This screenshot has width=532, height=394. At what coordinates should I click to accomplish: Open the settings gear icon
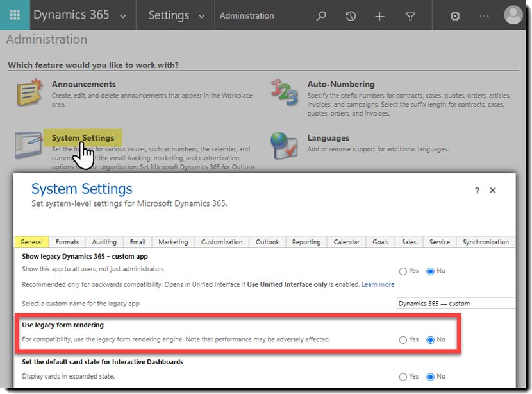(x=454, y=16)
